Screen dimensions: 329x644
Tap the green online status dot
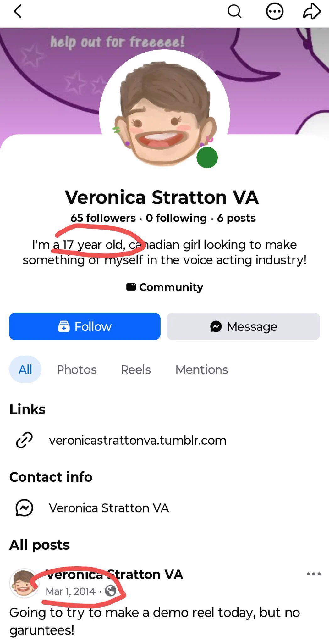(207, 158)
